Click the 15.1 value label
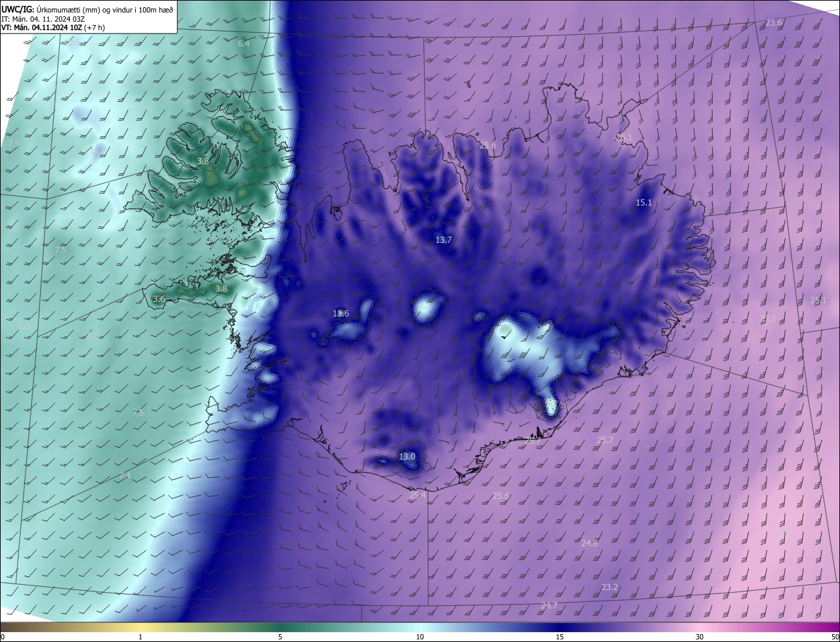The width and height of the screenshot is (840, 642). point(644,202)
